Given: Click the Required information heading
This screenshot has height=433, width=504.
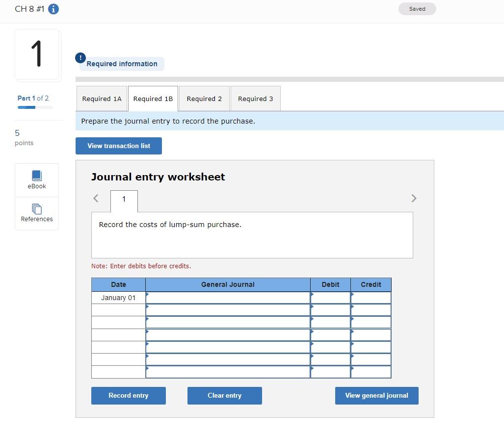Looking at the screenshot, I should point(122,64).
